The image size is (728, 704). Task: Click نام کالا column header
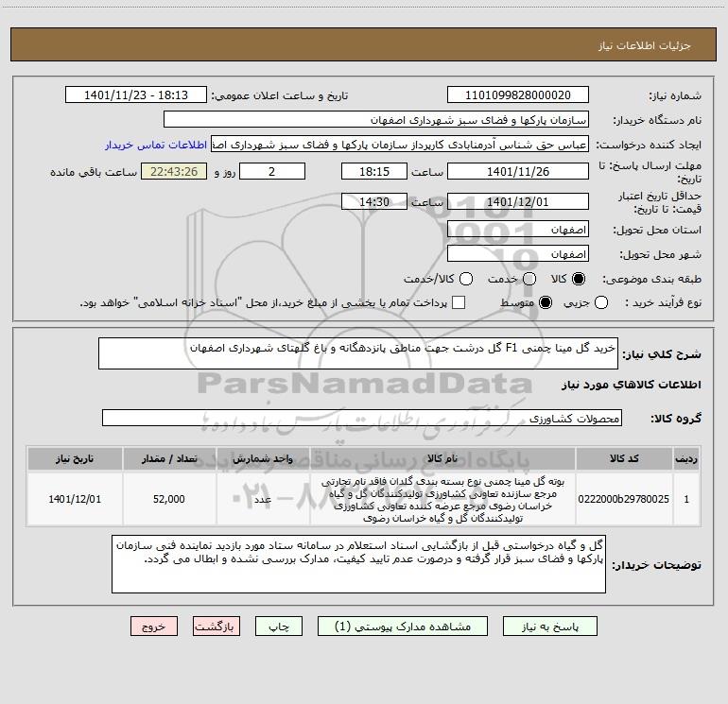[442, 458]
